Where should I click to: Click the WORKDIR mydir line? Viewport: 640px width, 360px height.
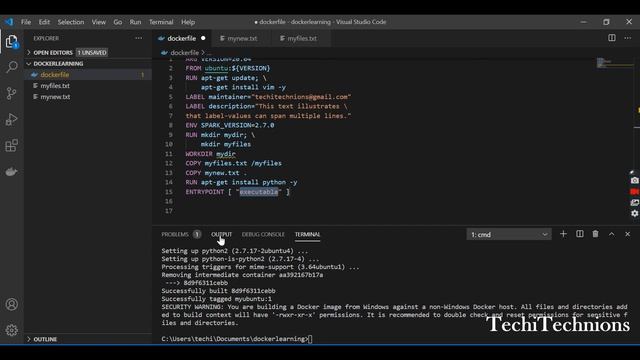pyautogui.click(x=211, y=154)
